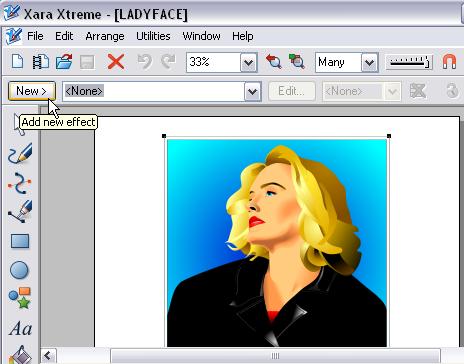Click the New document icon
The height and width of the screenshot is (364, 464).
[17, 62]
